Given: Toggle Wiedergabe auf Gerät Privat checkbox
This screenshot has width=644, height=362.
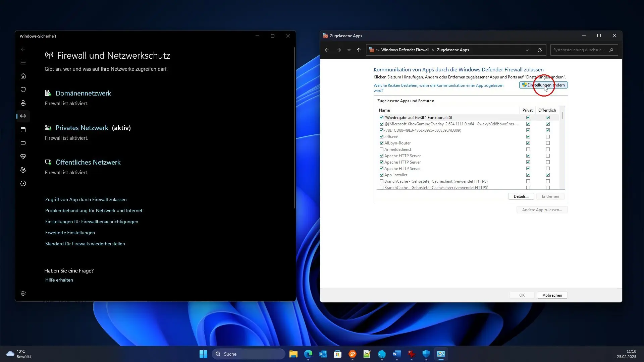Looking at the screenshot, I should tap(528, 118).
